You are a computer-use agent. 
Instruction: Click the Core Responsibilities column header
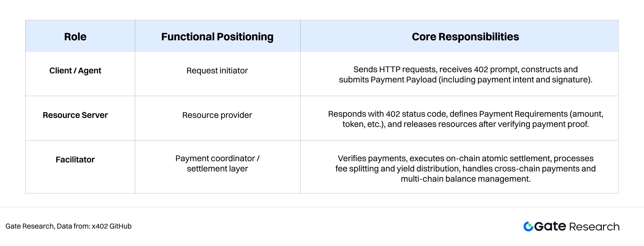tap(465, 37)
